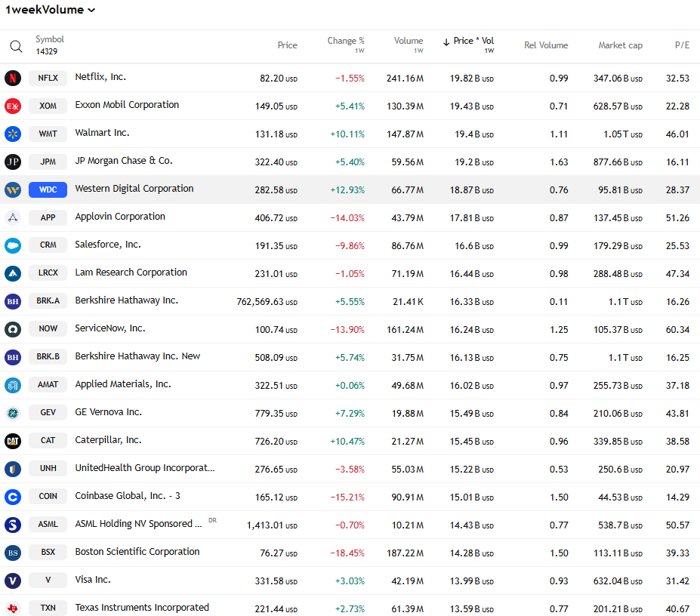Viewport: 700px width, 616px height.
Task: Select the JPM ticker badge
Action: coord(48,162)
